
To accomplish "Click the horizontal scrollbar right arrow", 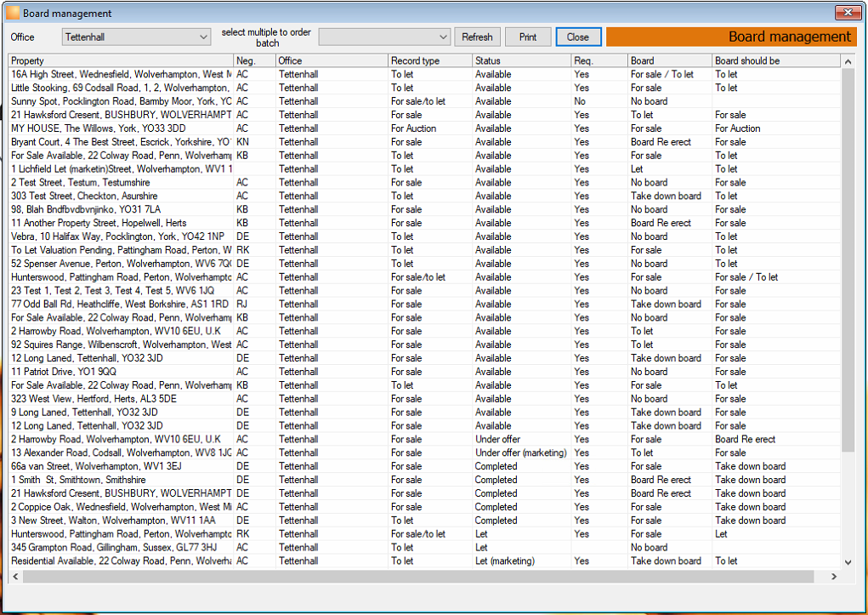I will pos(834,576).
